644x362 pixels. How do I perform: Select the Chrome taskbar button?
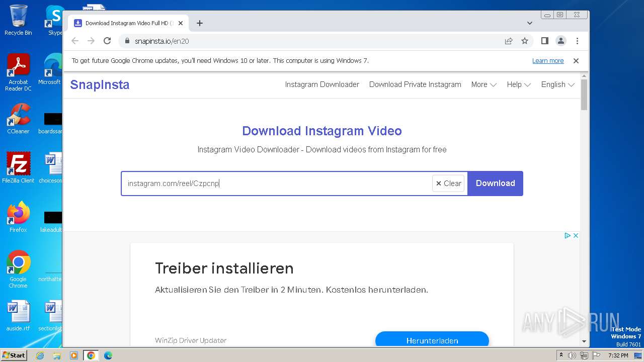(91, 355)
